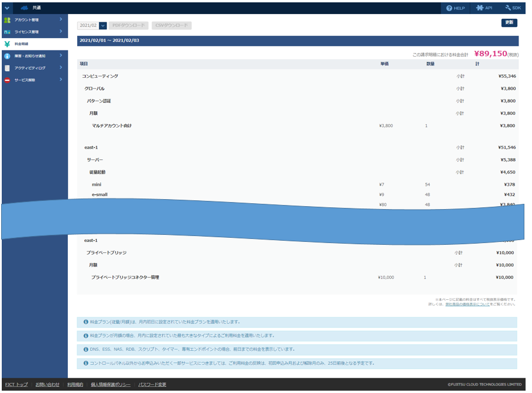The image size is (532, 393).
Task: Click the ライセンス管理 card icon
Action: coord(7,32)
